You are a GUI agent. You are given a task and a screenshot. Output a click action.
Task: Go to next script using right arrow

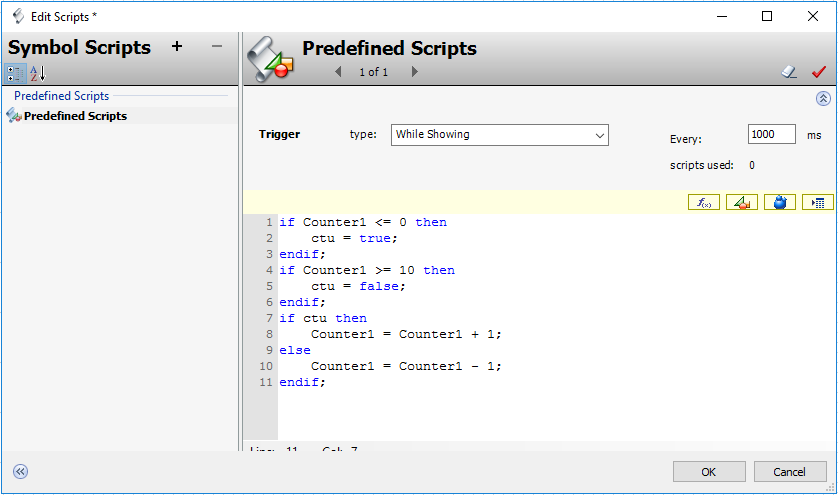click(x=414, y=72)
